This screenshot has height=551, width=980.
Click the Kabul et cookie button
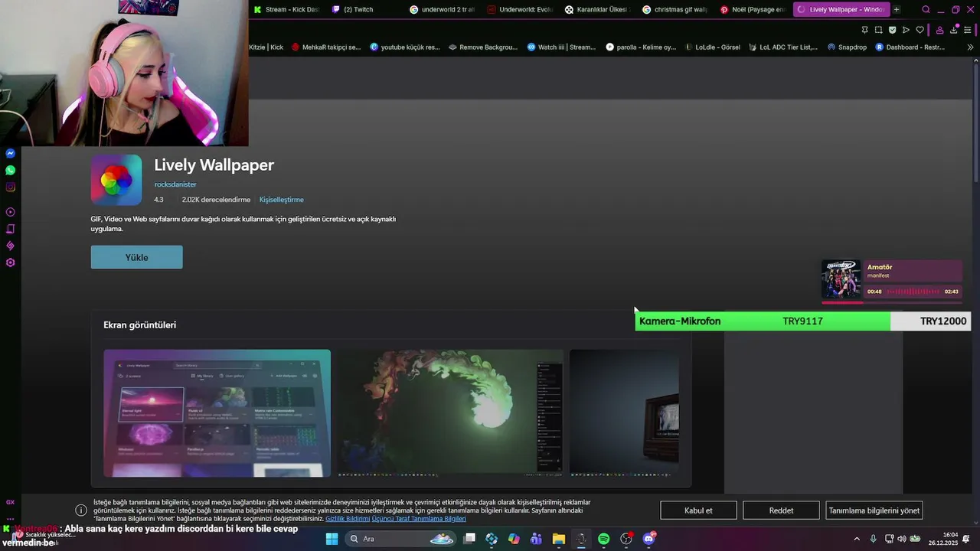click(698, 510)
